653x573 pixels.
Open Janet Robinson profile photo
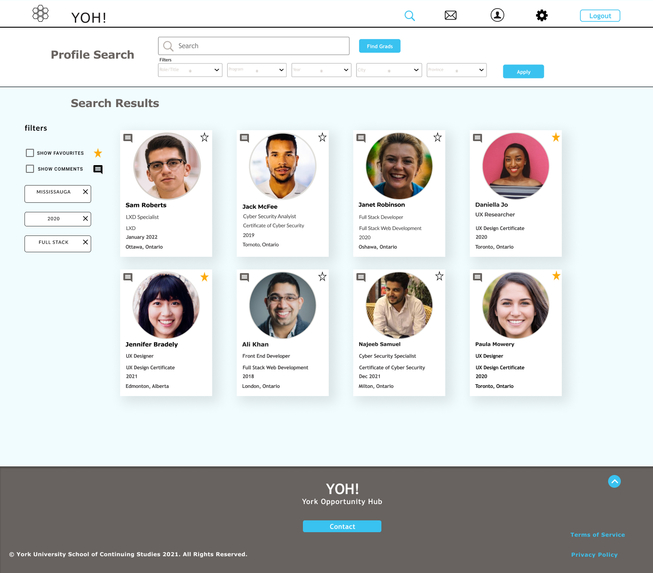pos(399,166)
